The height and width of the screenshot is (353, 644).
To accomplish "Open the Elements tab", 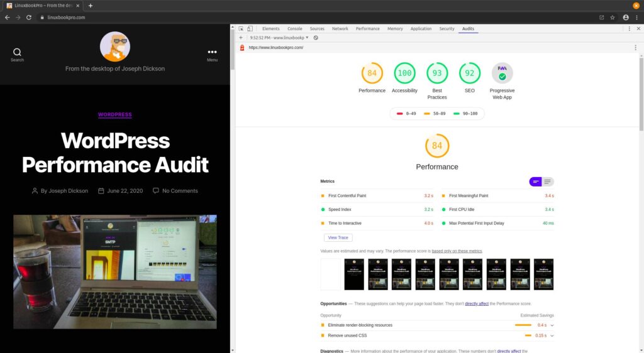I will click(270, 29).
